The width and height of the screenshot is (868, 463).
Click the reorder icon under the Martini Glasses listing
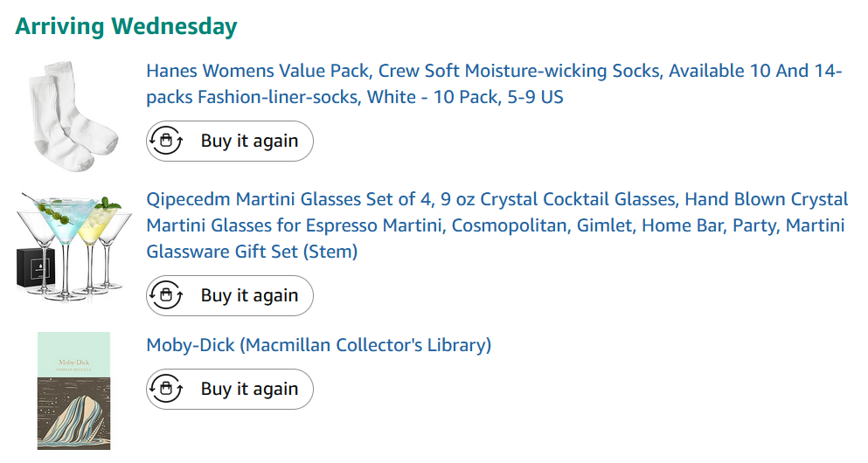tap(165, 295)
